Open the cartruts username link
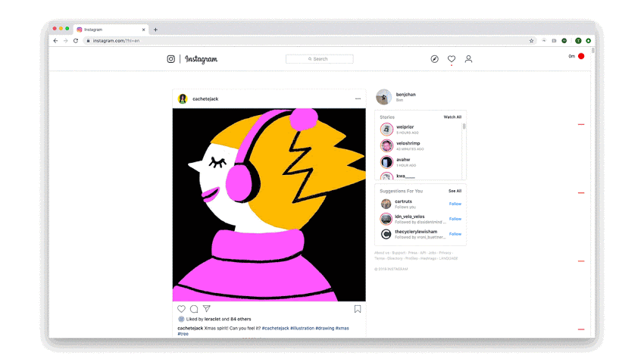 403,201
